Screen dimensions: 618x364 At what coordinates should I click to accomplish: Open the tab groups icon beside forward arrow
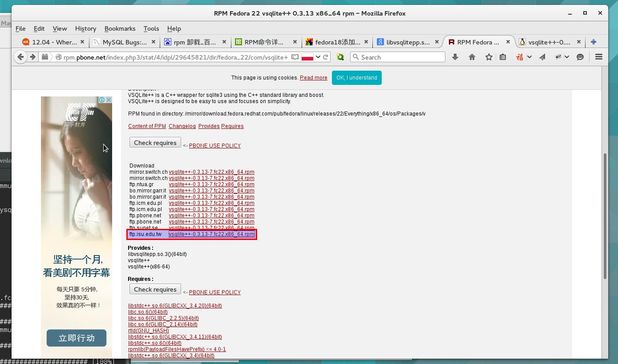coord(45,57)
